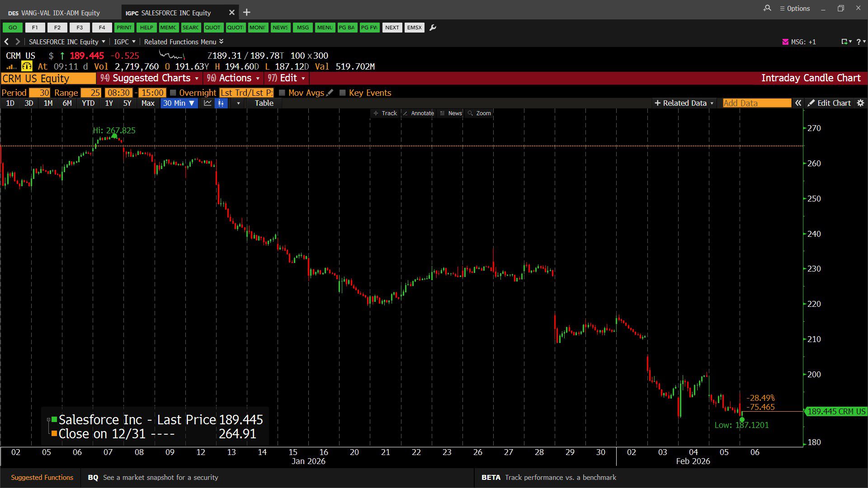Activate the Annotate tool
Image resolution: width=868 pixels, height=488 pixels.
pyautogui.click(x=418, y=113)
